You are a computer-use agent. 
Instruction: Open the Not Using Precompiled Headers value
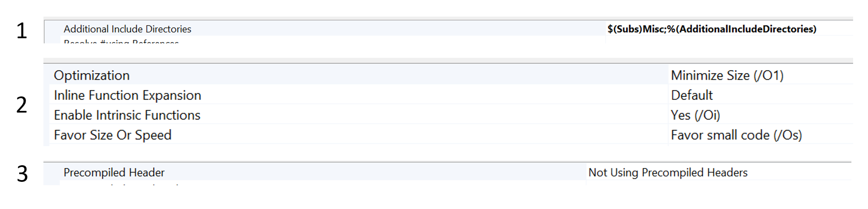tap(668, 172)
